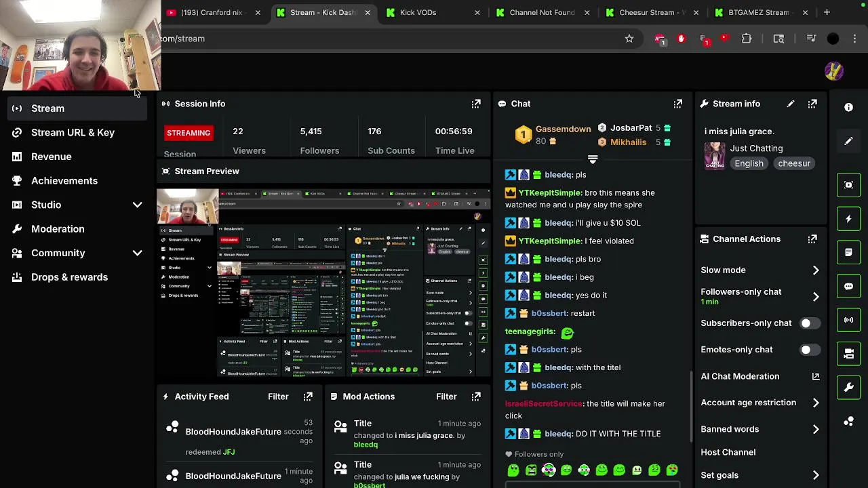Toggle the camera widget icon in right sidebar

pyautogui.click(x=848, y=354)
